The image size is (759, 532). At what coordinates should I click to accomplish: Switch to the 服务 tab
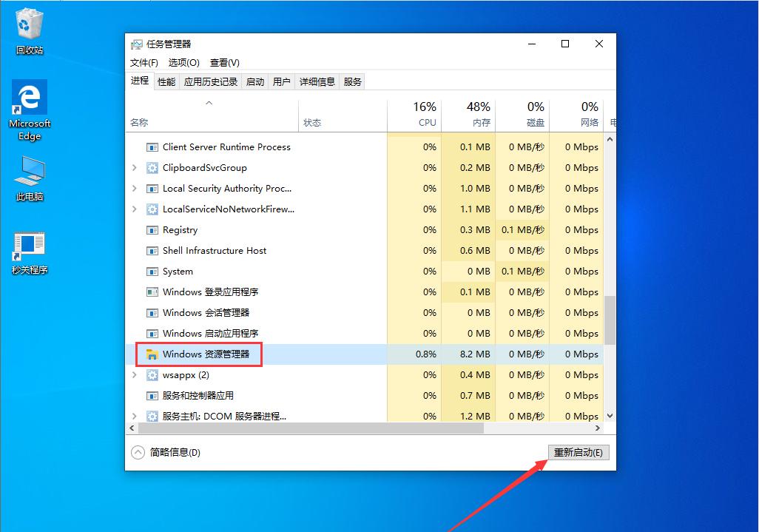[352, 82]
